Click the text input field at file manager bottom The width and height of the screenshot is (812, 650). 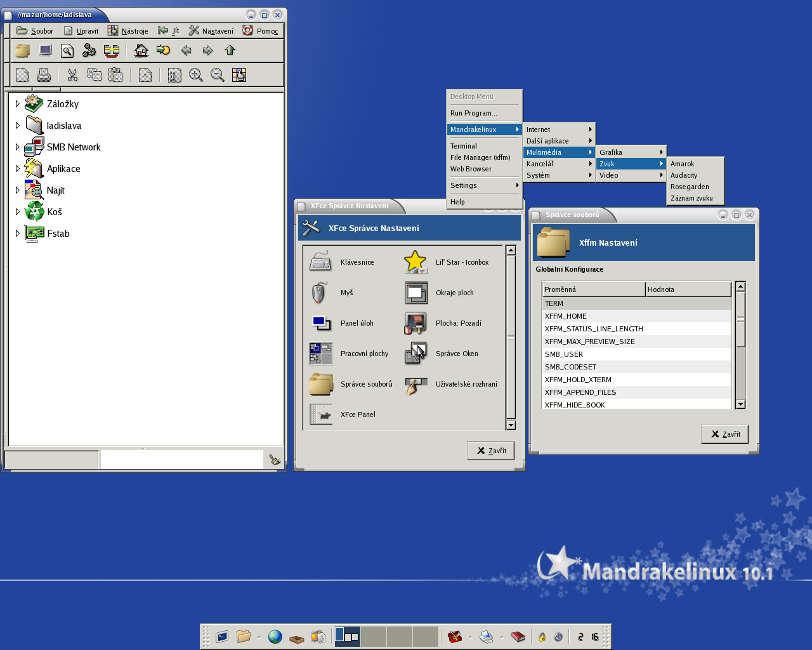click(x=182, y=460)
